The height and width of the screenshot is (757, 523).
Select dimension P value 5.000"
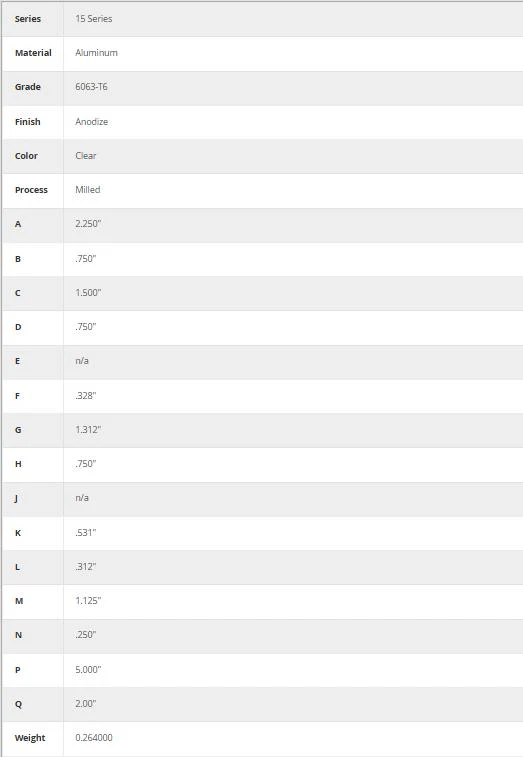(x=88, y=670)
